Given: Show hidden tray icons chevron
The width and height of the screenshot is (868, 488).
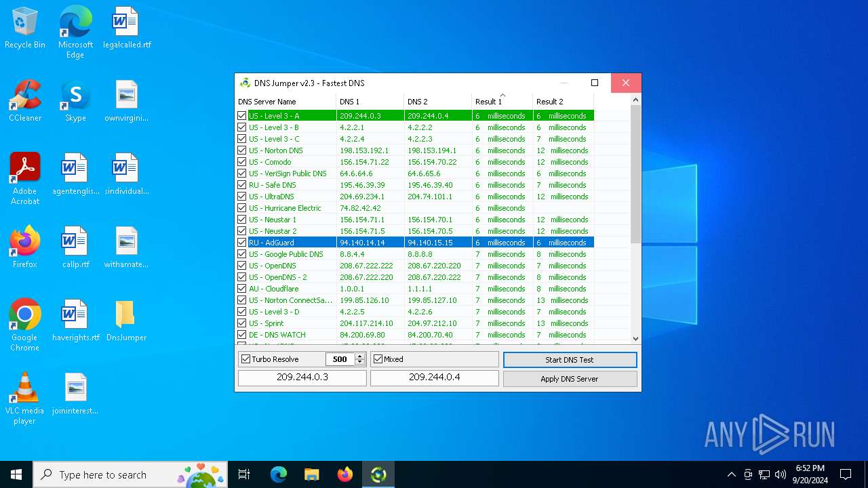Looking at the screenshot, I should pos(731,474).
